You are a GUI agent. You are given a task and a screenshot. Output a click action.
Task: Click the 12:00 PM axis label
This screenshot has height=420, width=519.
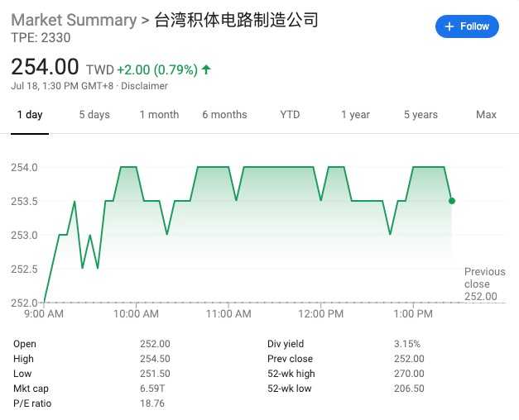[320, 314]
